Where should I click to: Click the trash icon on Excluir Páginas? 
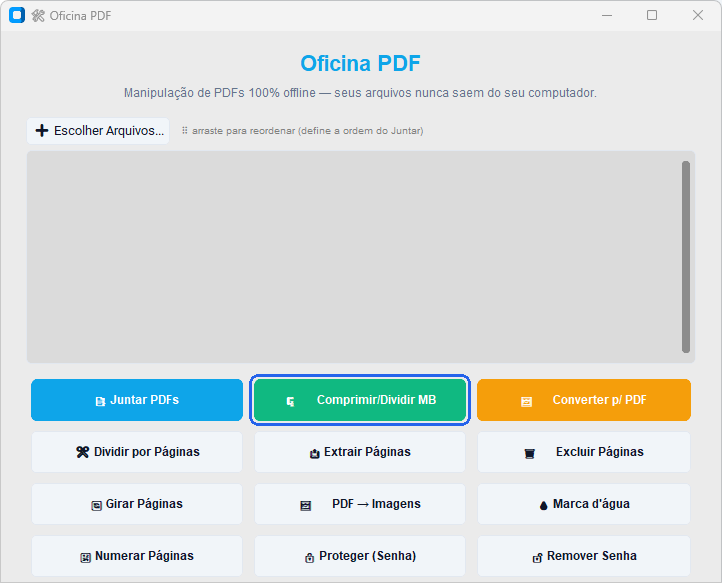point(530,454)
